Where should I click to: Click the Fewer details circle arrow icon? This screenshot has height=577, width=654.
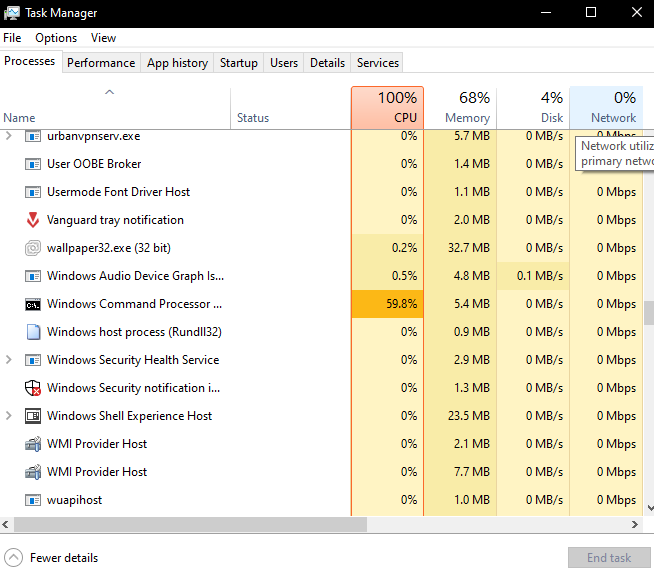click(13, 557)
